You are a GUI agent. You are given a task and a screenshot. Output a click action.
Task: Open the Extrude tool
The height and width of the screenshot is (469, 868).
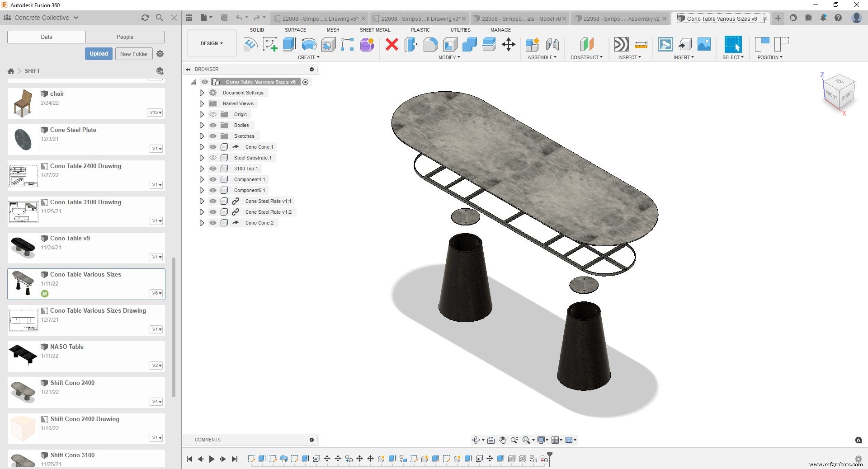[289, 45]
